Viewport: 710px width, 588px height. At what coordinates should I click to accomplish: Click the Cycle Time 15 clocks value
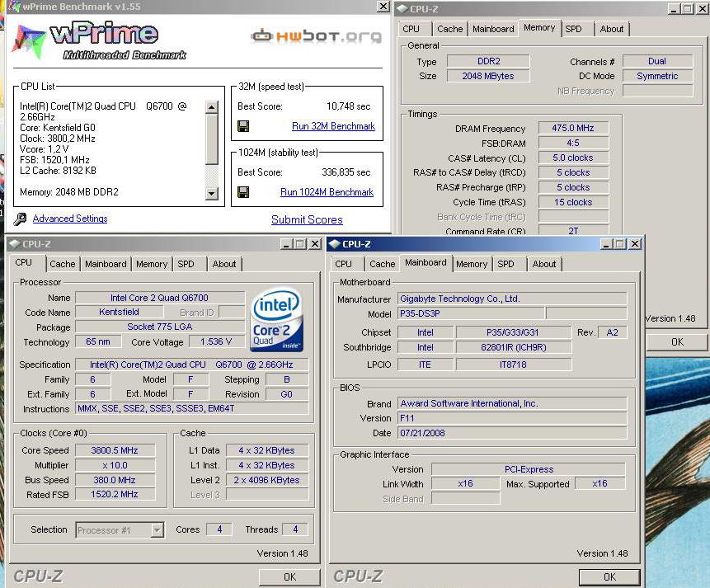pos(573,202)
